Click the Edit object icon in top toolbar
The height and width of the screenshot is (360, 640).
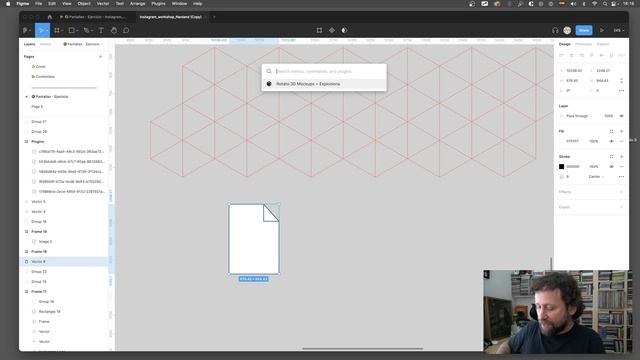(x=319, y=30)
